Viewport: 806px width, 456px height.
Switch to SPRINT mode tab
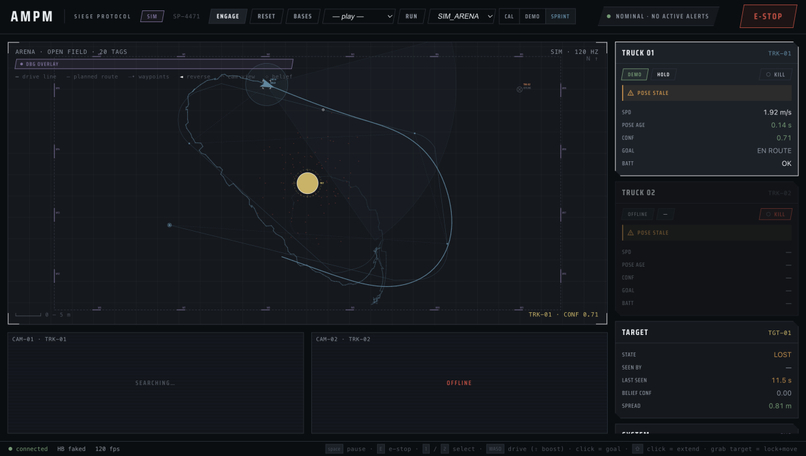click(x=560, y=16)
